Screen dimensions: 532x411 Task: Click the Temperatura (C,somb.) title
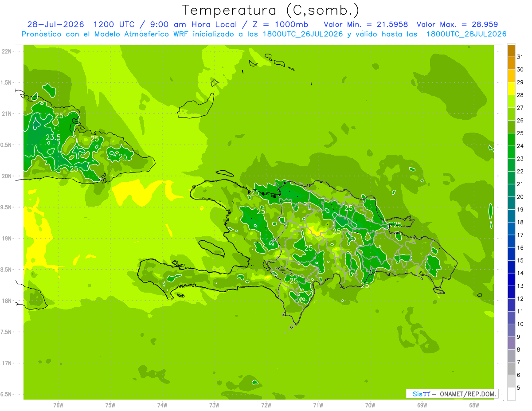click(x=271, y=10)
